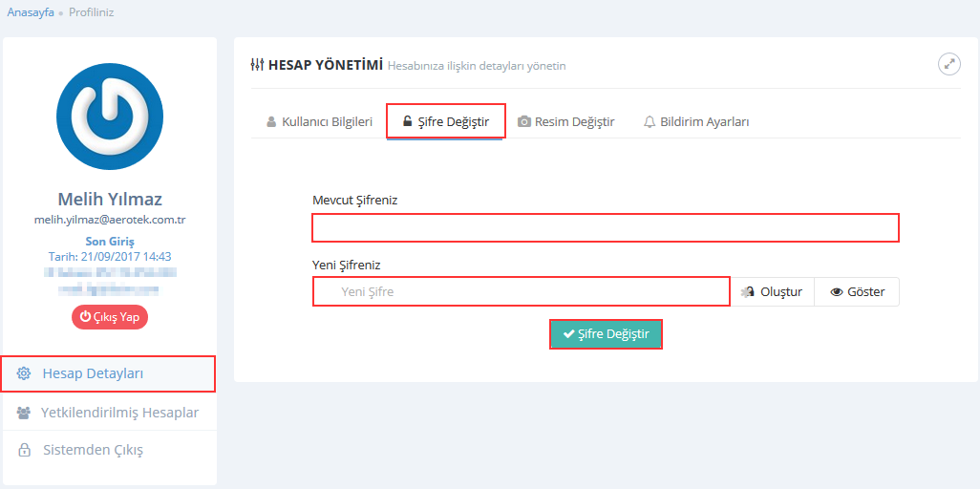The width and height of the screenshot is (980, 489).
Task: Click the expand fullscreen arrows icon
Action: tap(948, 64)
